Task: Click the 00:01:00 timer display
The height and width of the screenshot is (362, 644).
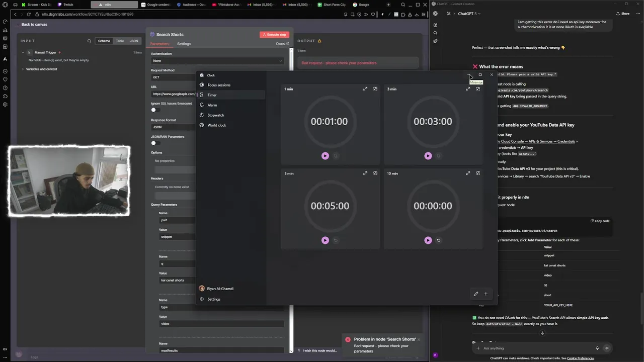Action: click(329, 122)
